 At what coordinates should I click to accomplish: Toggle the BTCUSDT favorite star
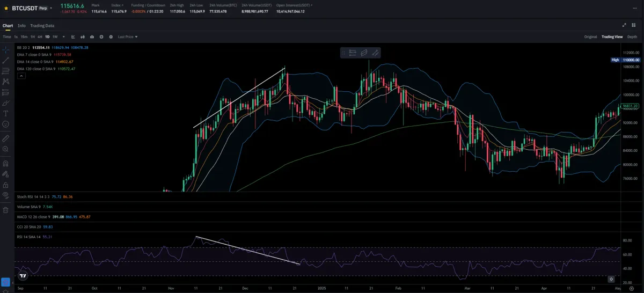pyautogui.click(x=6, y=9)
